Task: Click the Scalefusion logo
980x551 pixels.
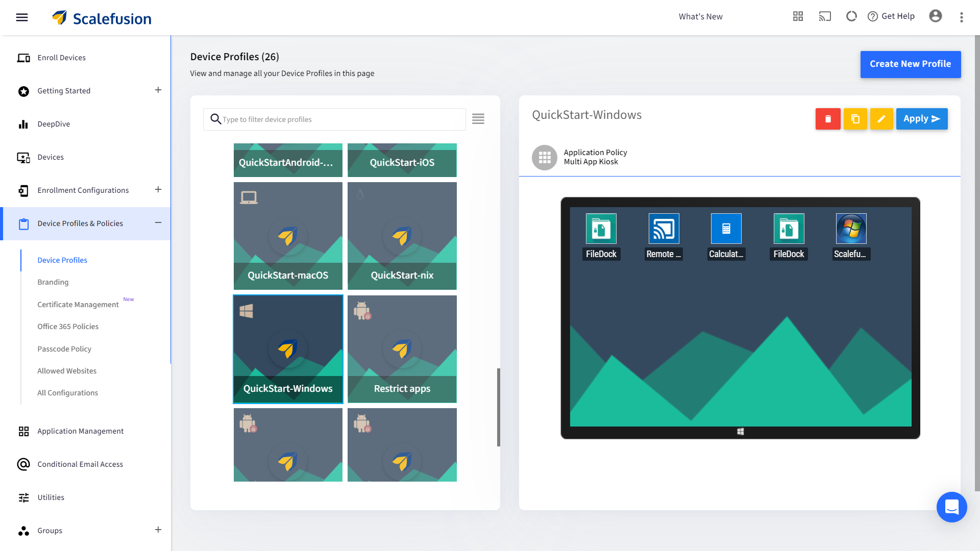Action: 102,18
